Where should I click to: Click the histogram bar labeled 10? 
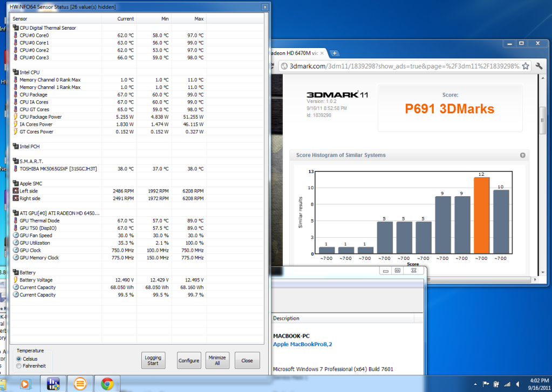point(501,222)
